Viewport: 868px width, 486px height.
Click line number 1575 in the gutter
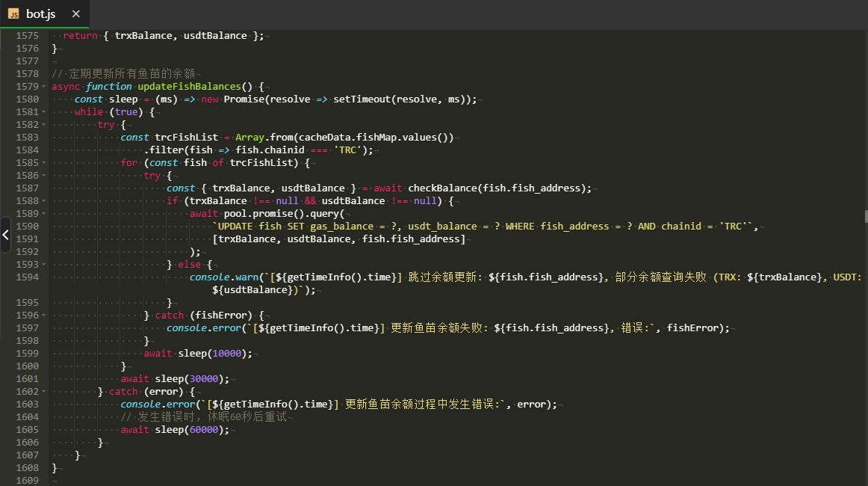pyautogui.click(x=27, y=36)
